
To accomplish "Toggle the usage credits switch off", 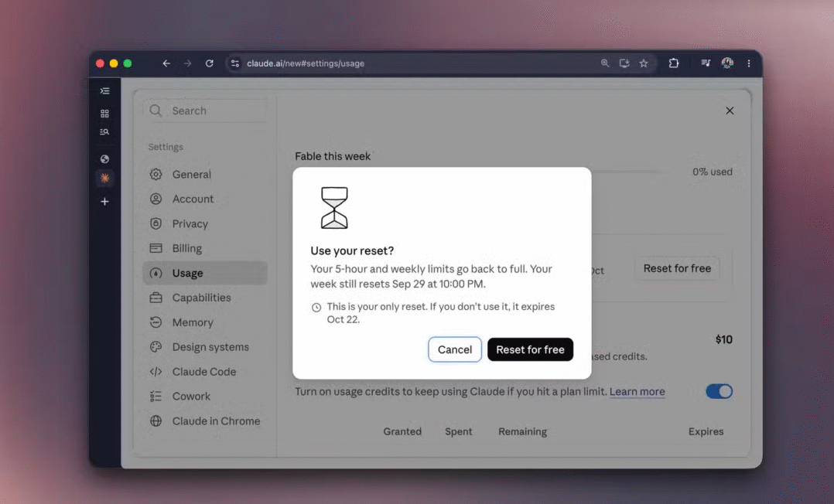I will 719,392.
